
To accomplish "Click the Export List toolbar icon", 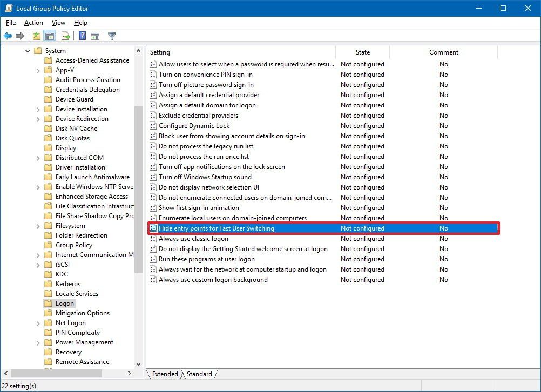I will (x=65, y=36).
